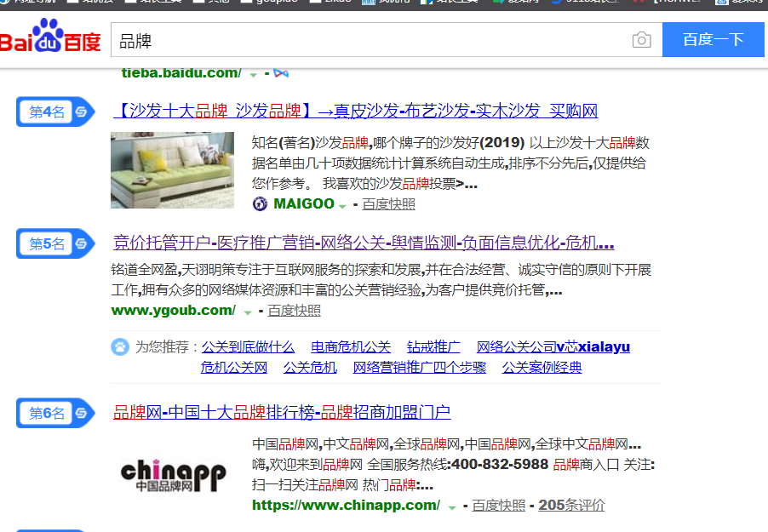Click the recommended search 网络营销推广四个步骤

(x=420, y=368)
